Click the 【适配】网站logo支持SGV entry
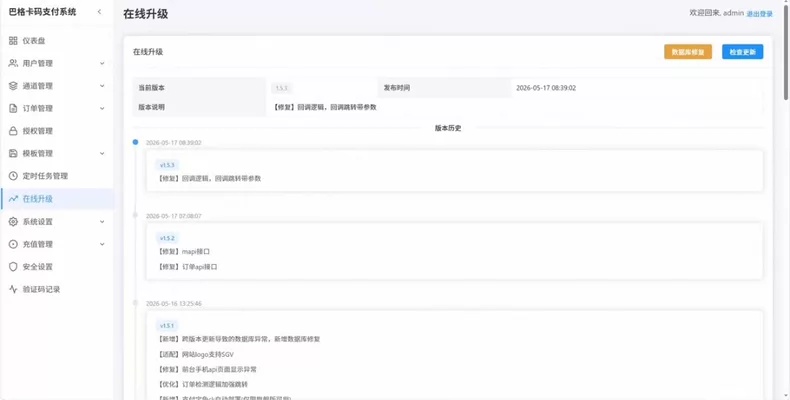 (x=195, y=355)
